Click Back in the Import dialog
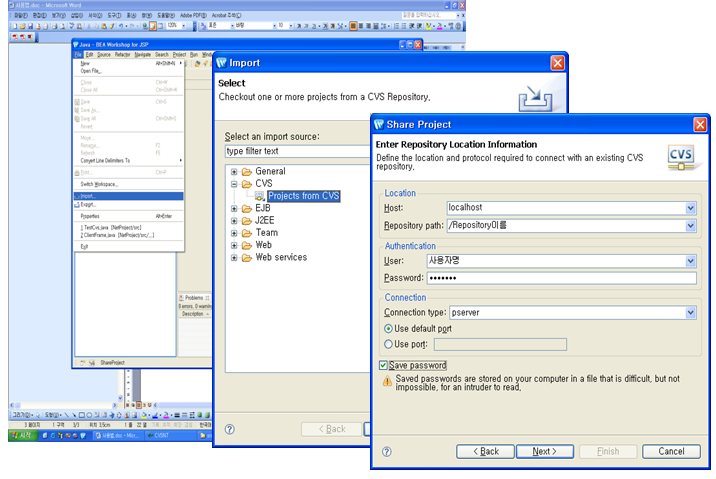Viewport: 716px width, 479px height. pos(332,429)
